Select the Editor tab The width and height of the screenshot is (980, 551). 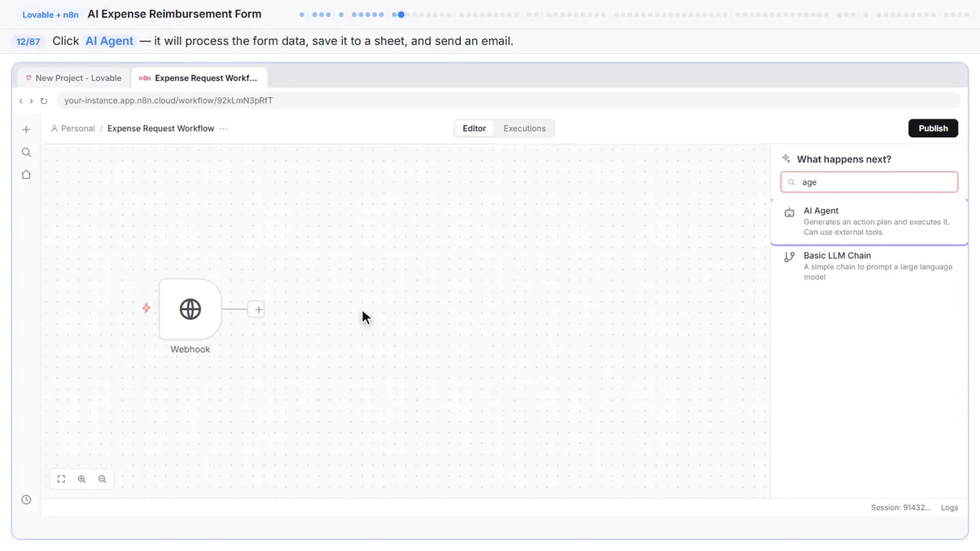(474, 129)
